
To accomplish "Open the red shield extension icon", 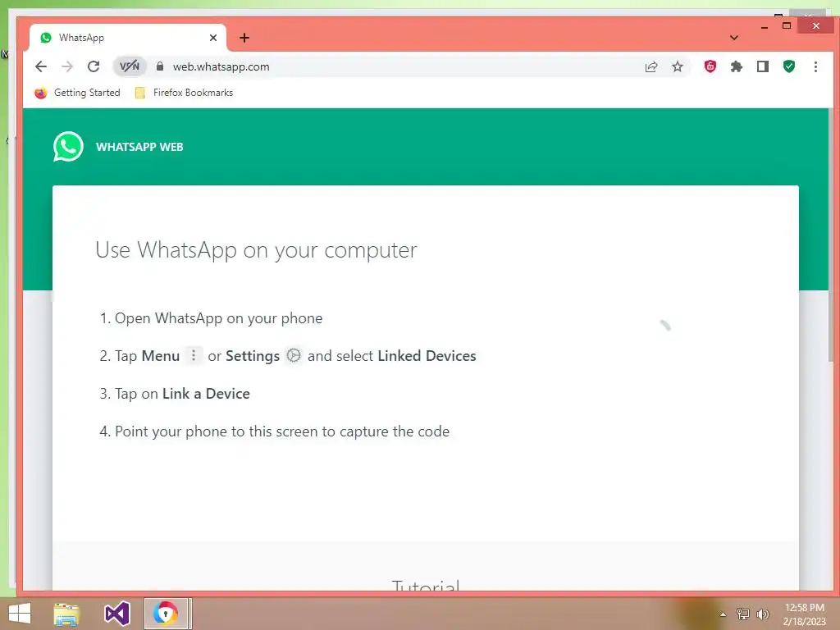I will [x=710, y=66].
